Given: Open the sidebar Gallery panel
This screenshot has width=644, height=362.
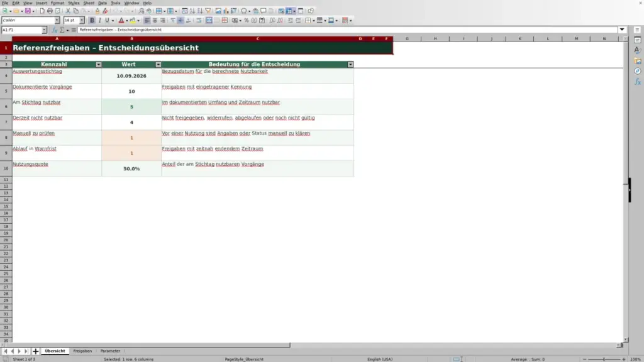Looking at the screenshot, I should tap(638, 61).
